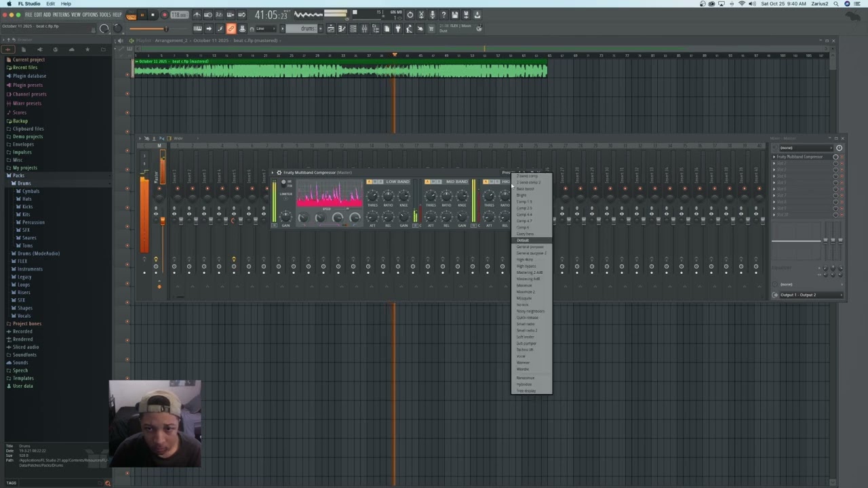Click the stop button in transport
The width and height of the screenshot is (868, 488).
[153, 14]
